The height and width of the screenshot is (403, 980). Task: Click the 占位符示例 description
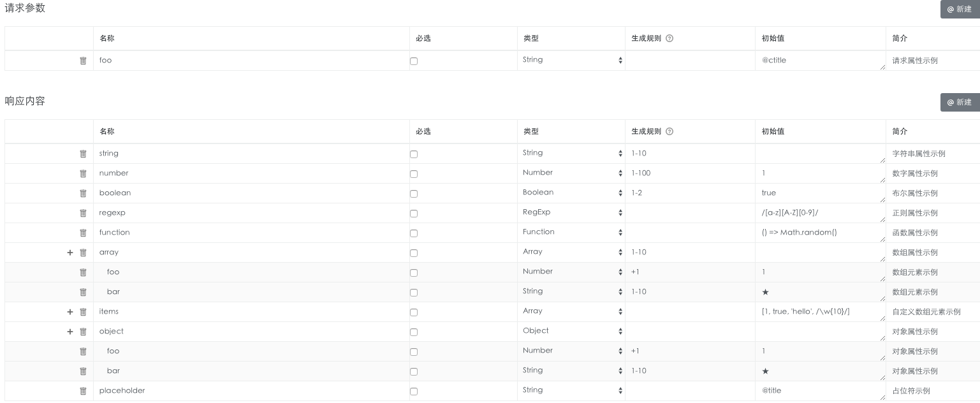[x=911, y=391]
